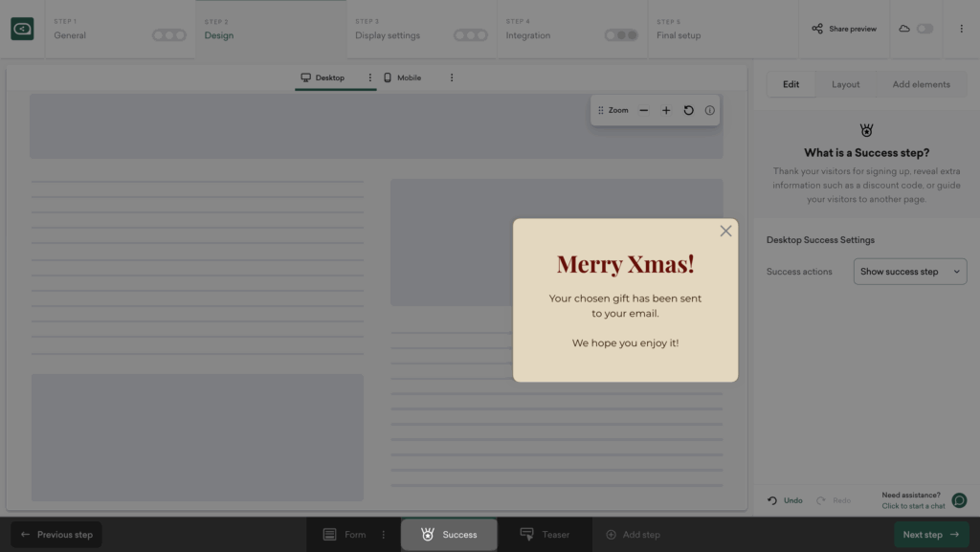This screenshot has height=552, width=980.
Task: Open Mobile view options three-dot menu
Action: pyautogui.click(x=452, y=77)
